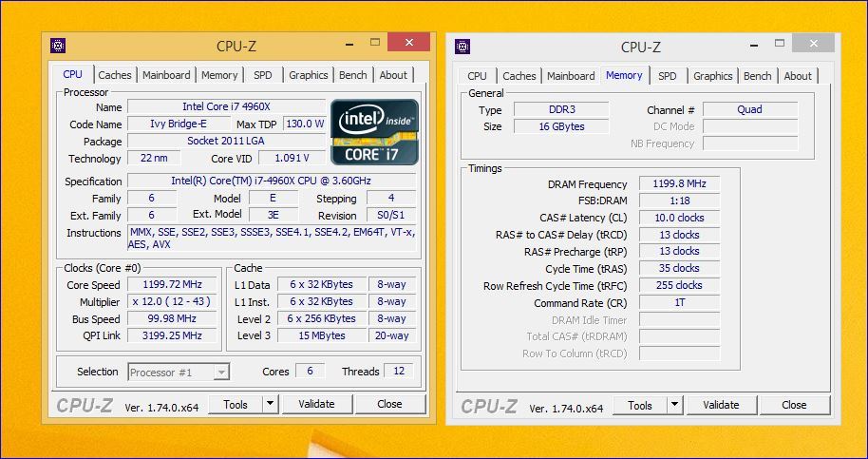The width and height of the screenshot is (868, 459).
Task: Click Close button in left CPU-Z window
Action: [x=389, y=405]
